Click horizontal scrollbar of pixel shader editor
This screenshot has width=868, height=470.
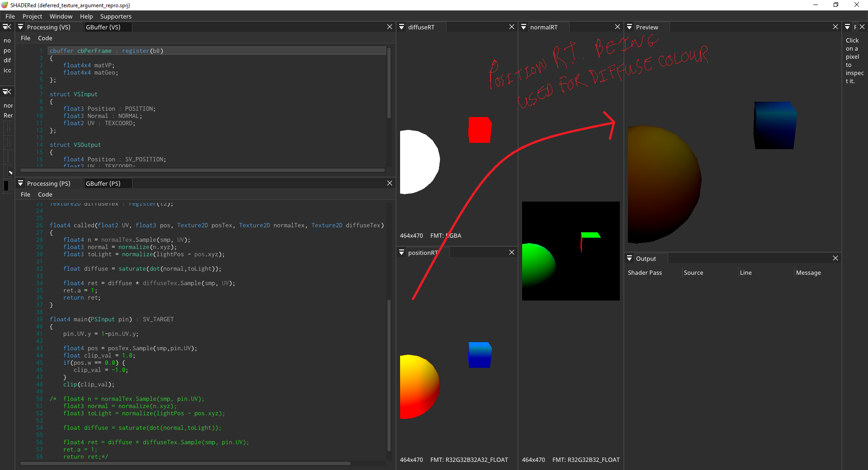pyautogui.click(x=185, y=463)
